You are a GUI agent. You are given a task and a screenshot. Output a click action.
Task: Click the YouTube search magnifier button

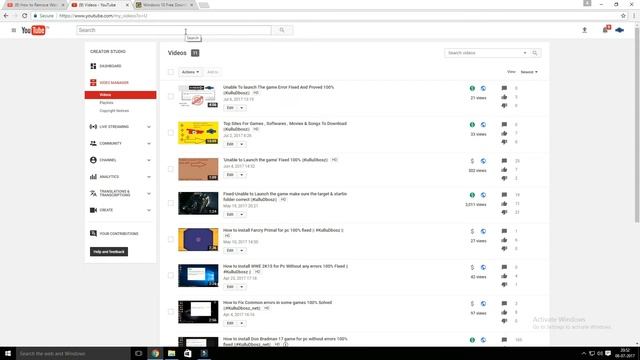(282, 30)
